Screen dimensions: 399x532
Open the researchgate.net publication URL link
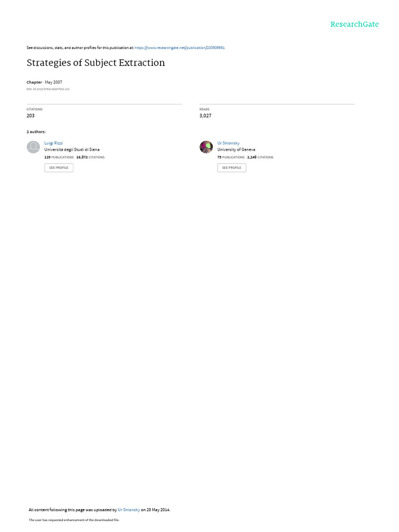pyautogui.click(x=179, y=48)
